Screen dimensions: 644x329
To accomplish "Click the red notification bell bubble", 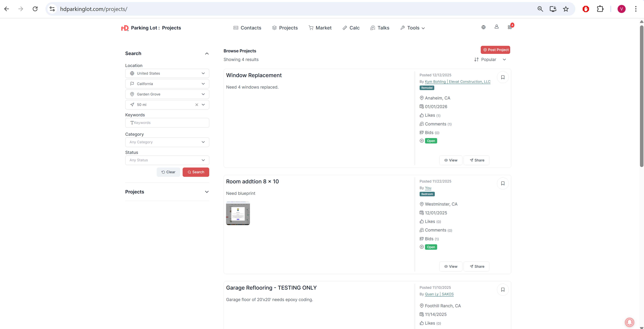I will (x=629, y=322).
